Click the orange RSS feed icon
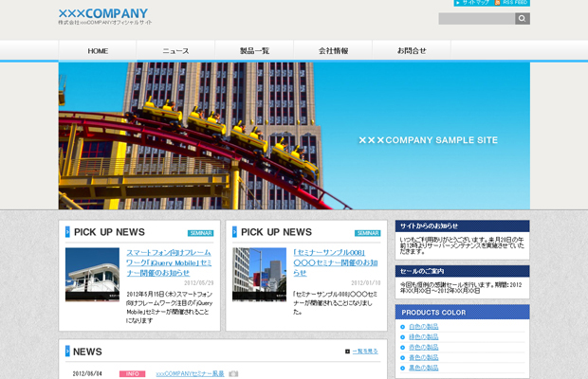588x379 pixels. point(496,4)
